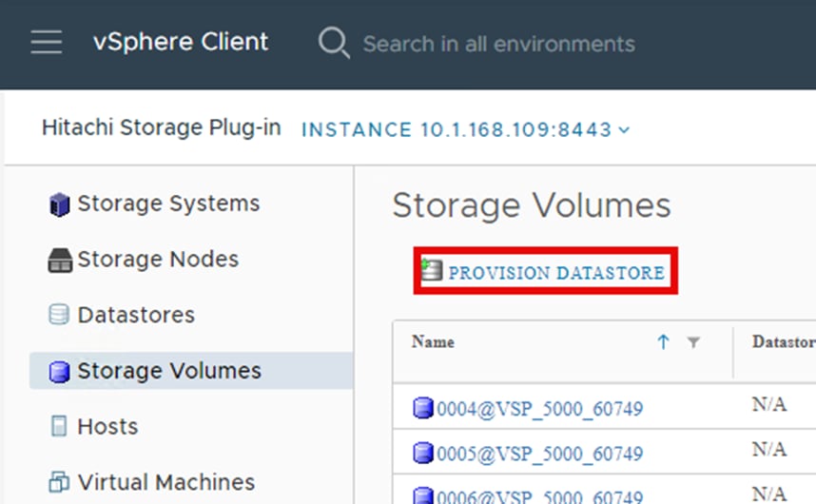
Task: Go to Datastores in the sidebar
Action: coord(136,315)
